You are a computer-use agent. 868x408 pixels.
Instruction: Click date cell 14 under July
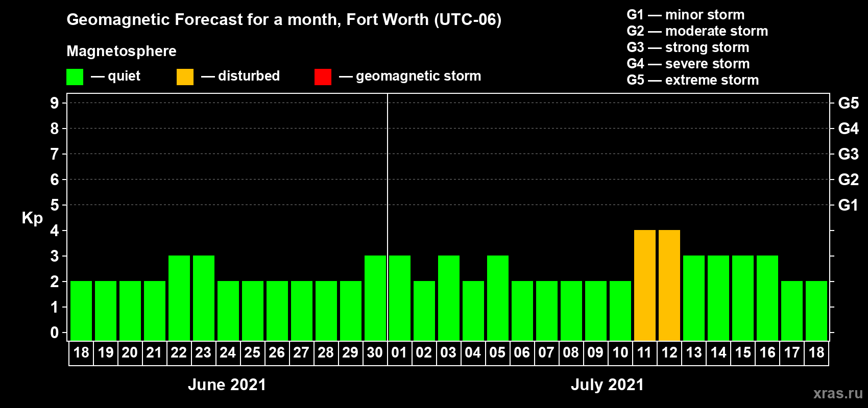[718, 353]
